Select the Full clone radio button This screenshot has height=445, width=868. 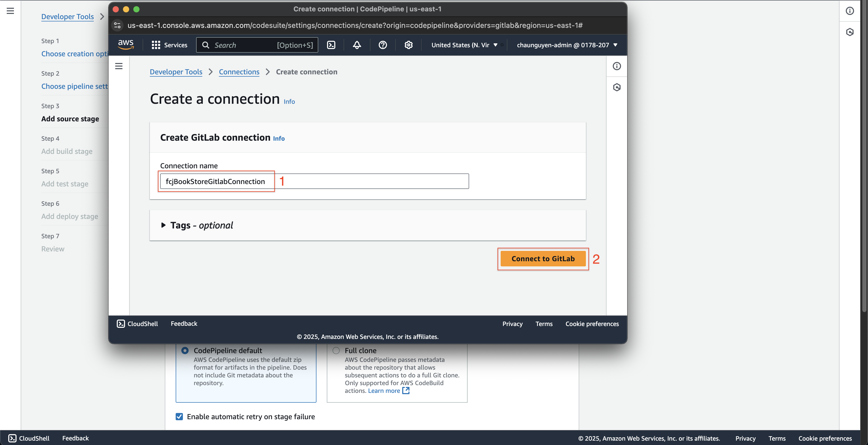(x=336, y=350)
